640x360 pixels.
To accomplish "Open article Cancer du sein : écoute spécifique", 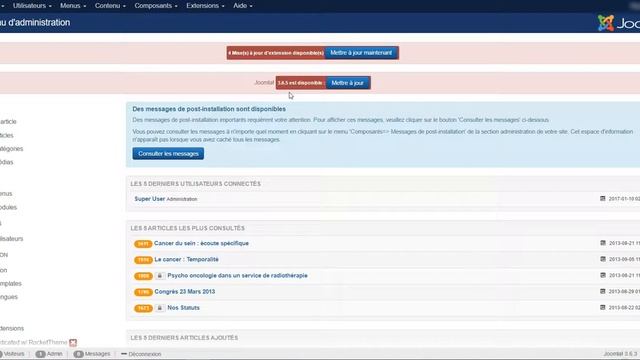I will click(x=201, y=243).
